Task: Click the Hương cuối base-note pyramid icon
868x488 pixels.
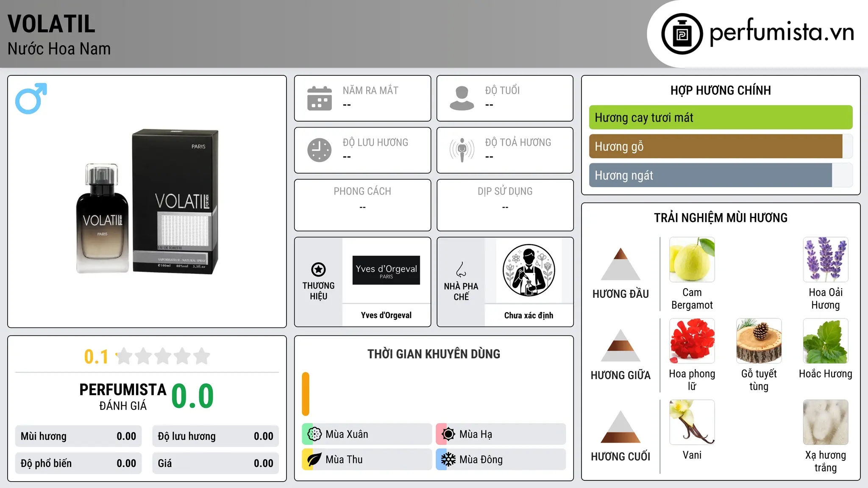Action: coord(620,427)
